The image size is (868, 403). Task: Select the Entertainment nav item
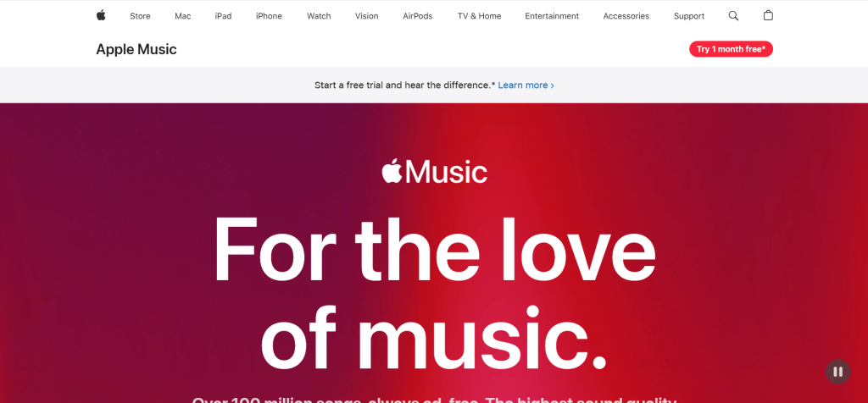click(552, 16)
